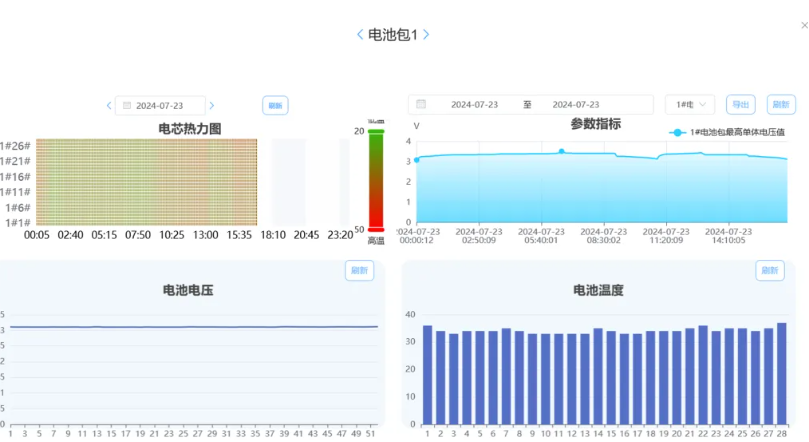Click the last temperature bar numbered 28
This screenshot has height=442, width=809.
781,373
